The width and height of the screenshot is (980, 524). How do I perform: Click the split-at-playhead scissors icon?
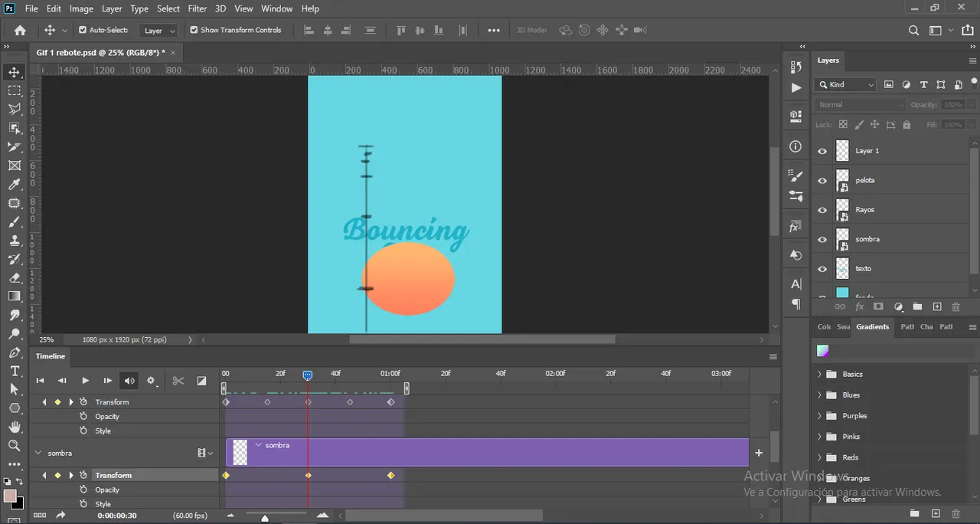(x=178, y=381)
